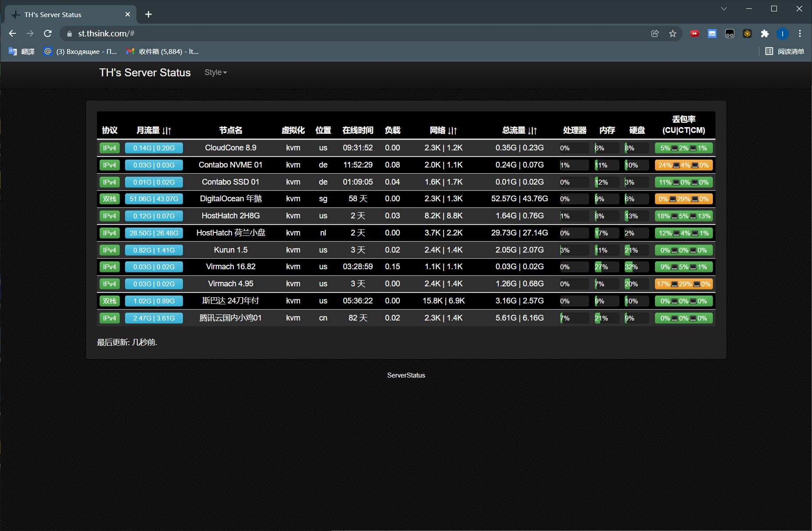Expand the Contabo NVME 01 row
The image size is (812, 531).
pos(406,165)
